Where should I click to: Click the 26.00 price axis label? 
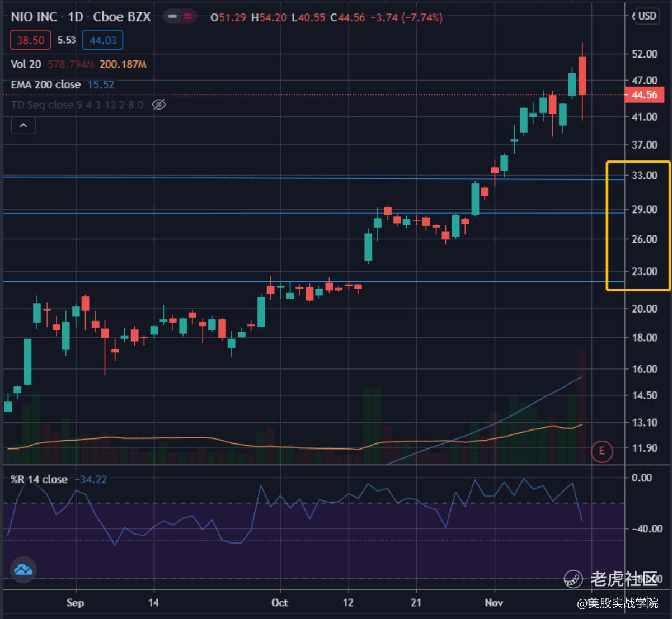(644, 239)
